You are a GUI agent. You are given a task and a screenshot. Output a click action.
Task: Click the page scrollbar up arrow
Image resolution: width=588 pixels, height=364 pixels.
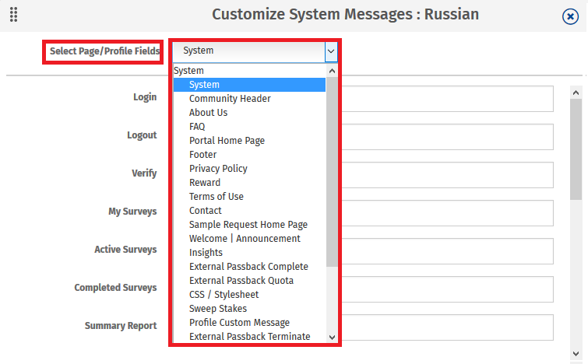(x=576, y=92)
